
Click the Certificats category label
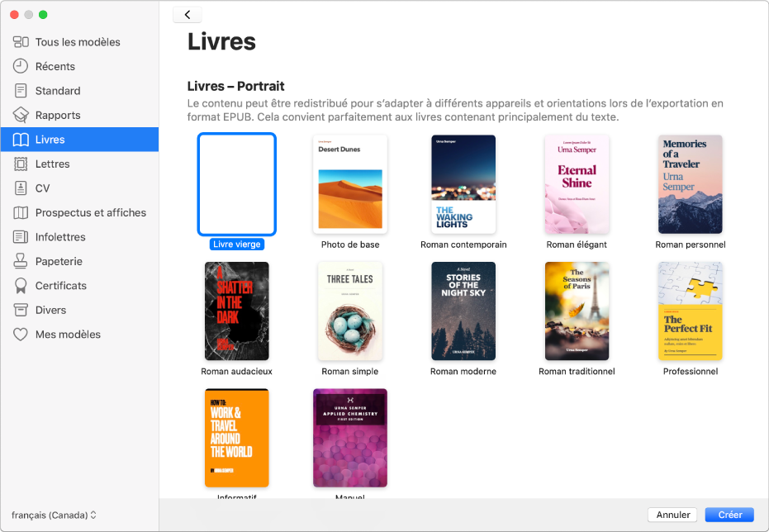coord(61,286)
